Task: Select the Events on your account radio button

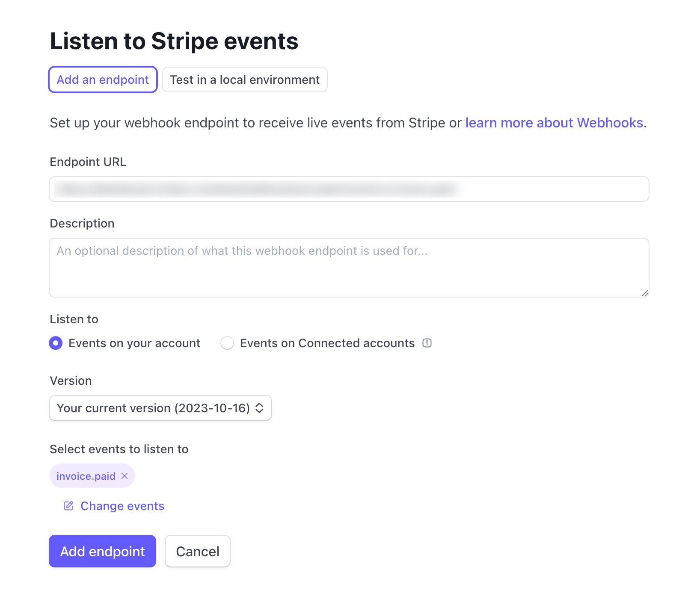Action: click(56, 343)
